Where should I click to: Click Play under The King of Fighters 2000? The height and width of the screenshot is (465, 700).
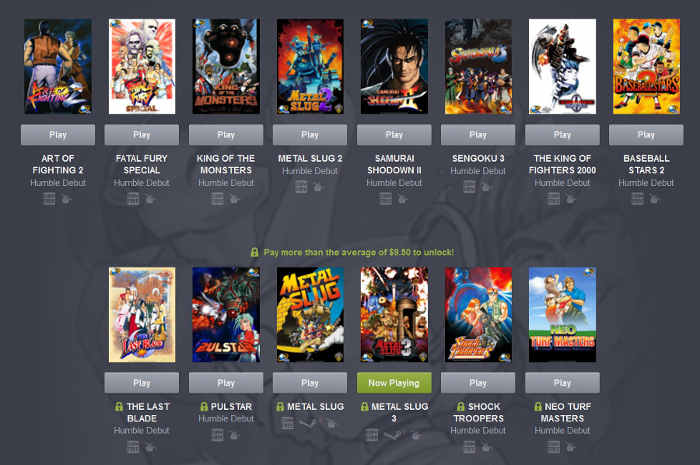[562, 135]
